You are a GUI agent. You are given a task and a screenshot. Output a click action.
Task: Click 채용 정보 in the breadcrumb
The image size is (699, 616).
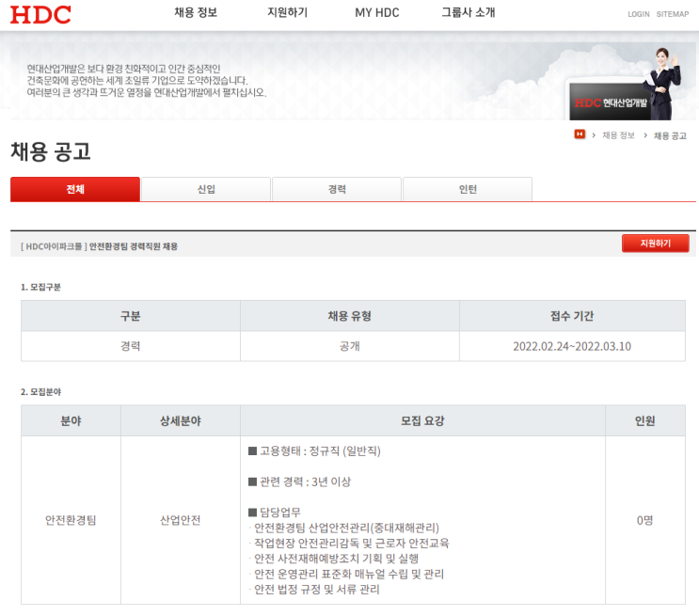(618, 135)
